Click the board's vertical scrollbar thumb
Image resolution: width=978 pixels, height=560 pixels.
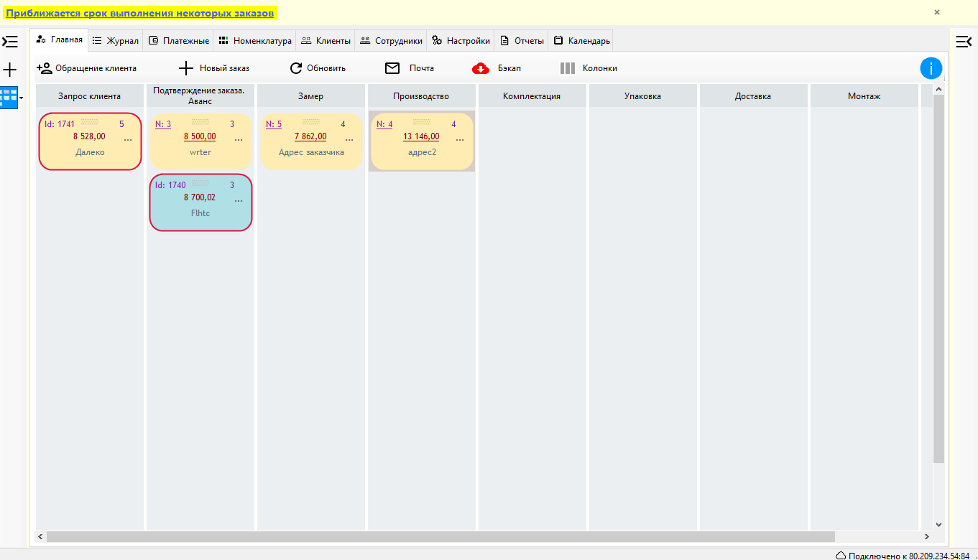[x=939, y=279]
